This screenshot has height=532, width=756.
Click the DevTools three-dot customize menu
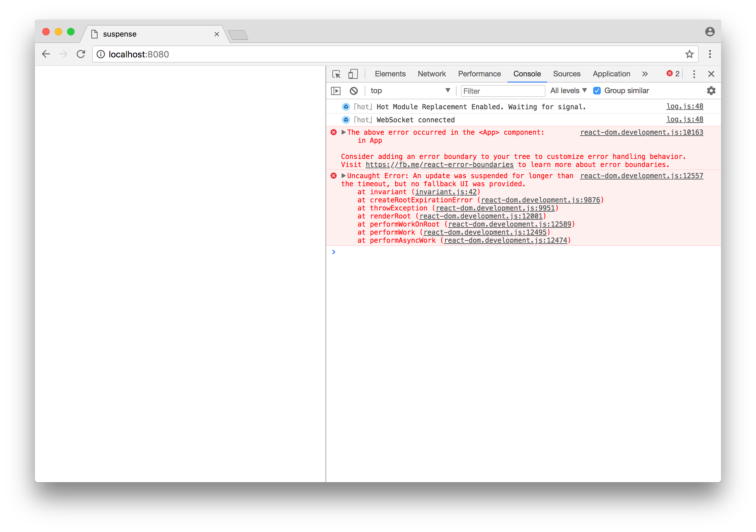[694, 74]
